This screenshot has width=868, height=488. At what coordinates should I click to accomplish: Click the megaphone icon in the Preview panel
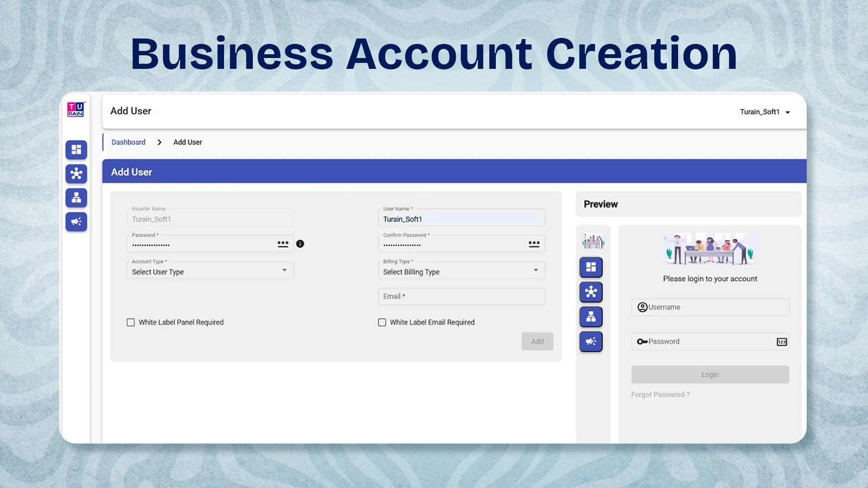point(591,342)
